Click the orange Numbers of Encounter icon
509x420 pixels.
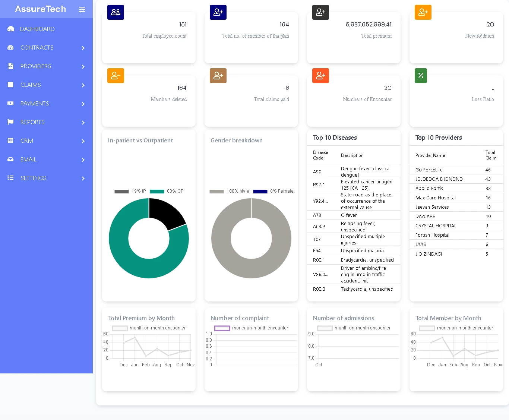coord(320,76)
